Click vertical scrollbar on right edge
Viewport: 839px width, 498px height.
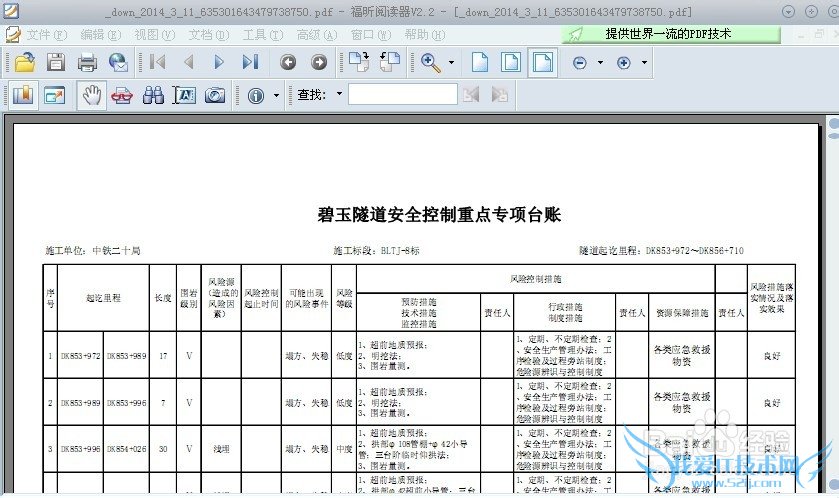[x=832, y=305]
